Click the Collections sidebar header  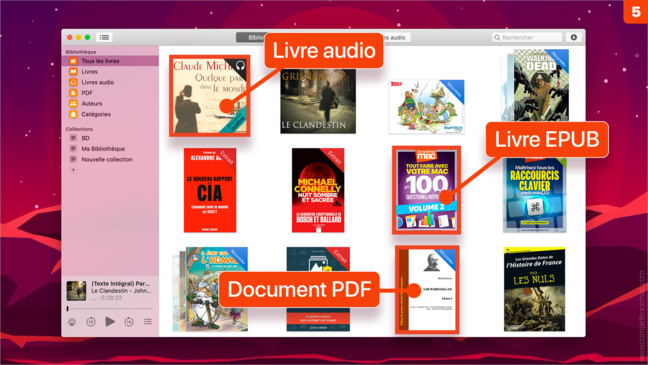coord(79,129)
